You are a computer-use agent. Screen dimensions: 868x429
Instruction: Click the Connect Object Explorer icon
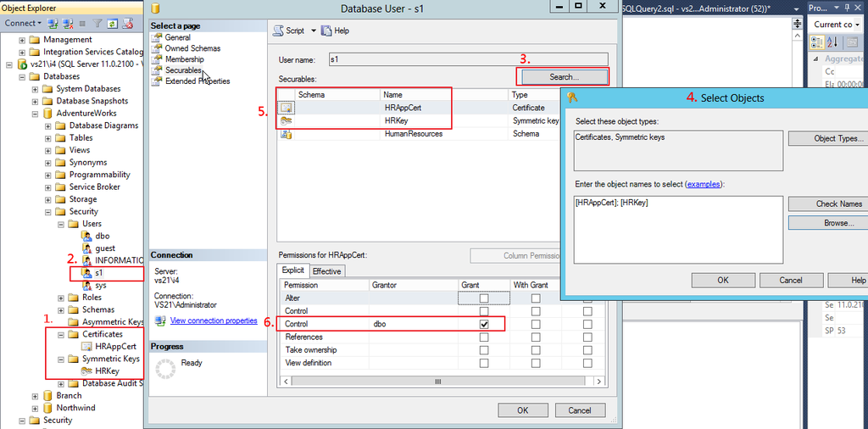[53, 23]
